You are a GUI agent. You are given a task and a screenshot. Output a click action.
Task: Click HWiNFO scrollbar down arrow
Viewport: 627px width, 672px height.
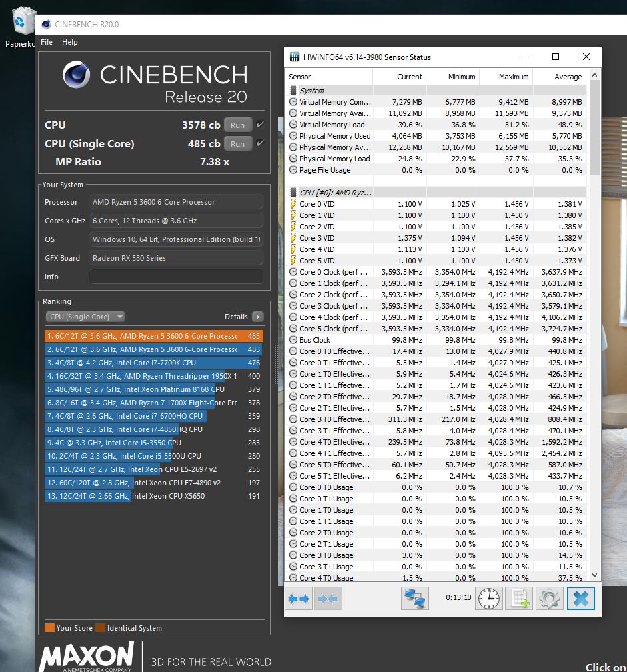pos(594,575)
